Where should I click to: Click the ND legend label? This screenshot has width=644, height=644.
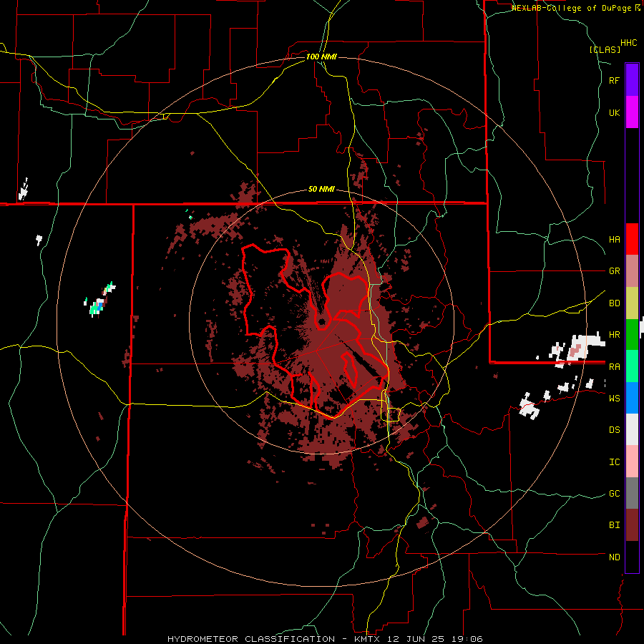[x=614, y=557]
